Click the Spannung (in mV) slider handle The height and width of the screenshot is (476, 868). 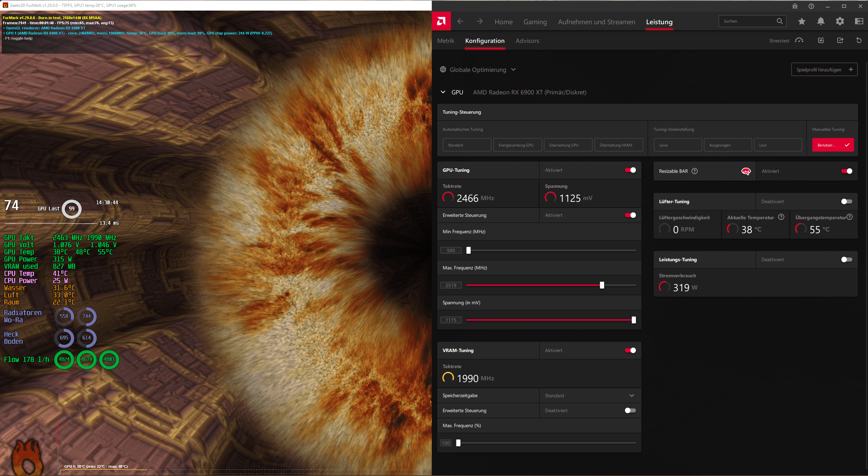(634, 320)
